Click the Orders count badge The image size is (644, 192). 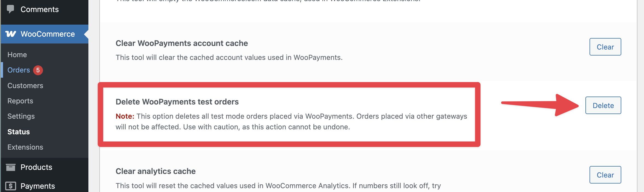tap(38, 70)
